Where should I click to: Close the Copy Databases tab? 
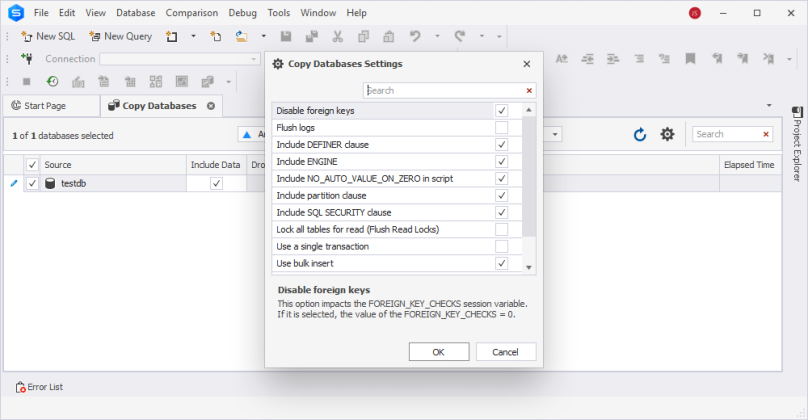click(210, 106)
